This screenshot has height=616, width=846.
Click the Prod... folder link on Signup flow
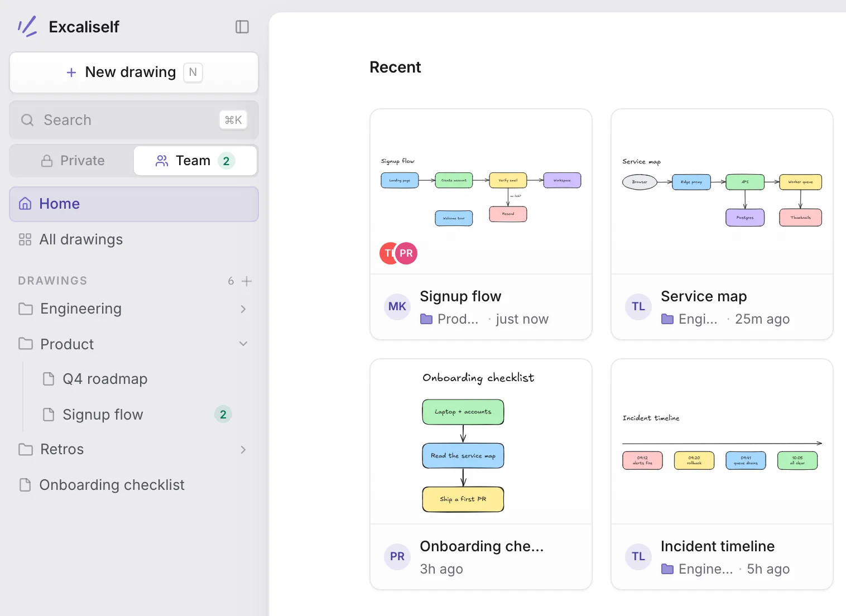pos(450,319)
